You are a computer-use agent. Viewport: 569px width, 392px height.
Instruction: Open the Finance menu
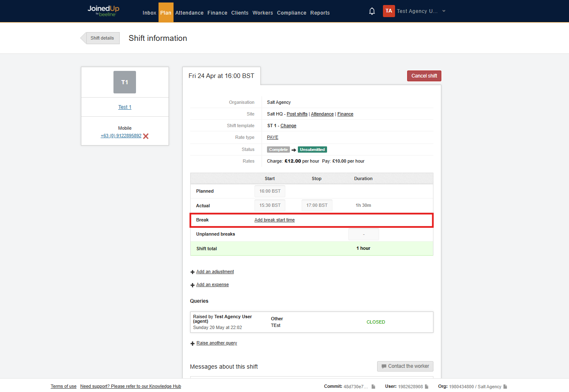[217, 13]
